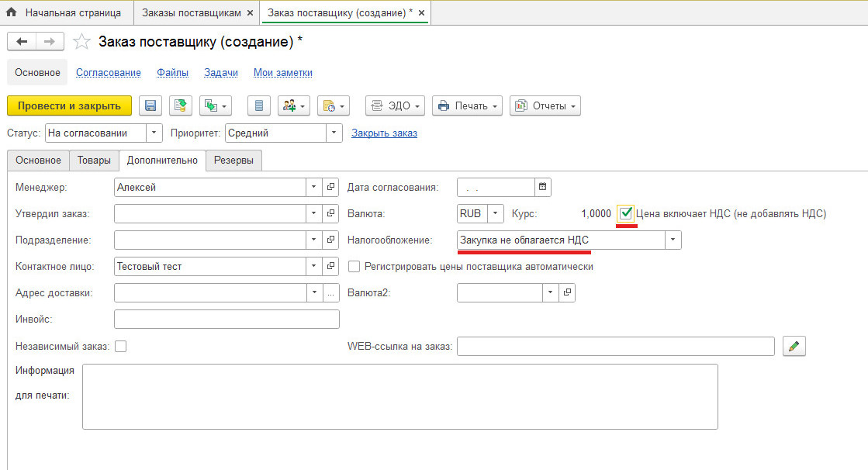The height and width of the screenshot is (470, 868).
Task: Uncheck 'Цена включает НДС' checkbox
Action: pyautogui.click(x=626, y=213)
